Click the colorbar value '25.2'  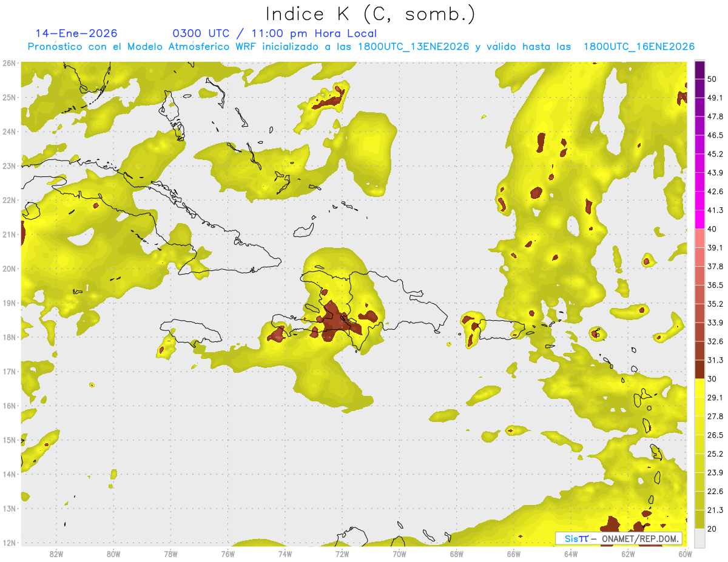tap(715, 454)
